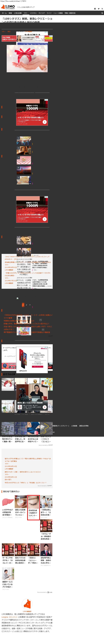
Task: Click arrow on 絶対に買ってはいけない株銘柄 ad
Action: click(45, 407)
